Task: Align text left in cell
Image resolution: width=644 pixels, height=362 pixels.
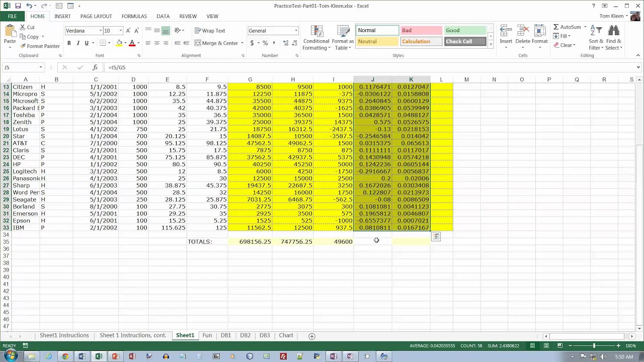Action: 148,43
